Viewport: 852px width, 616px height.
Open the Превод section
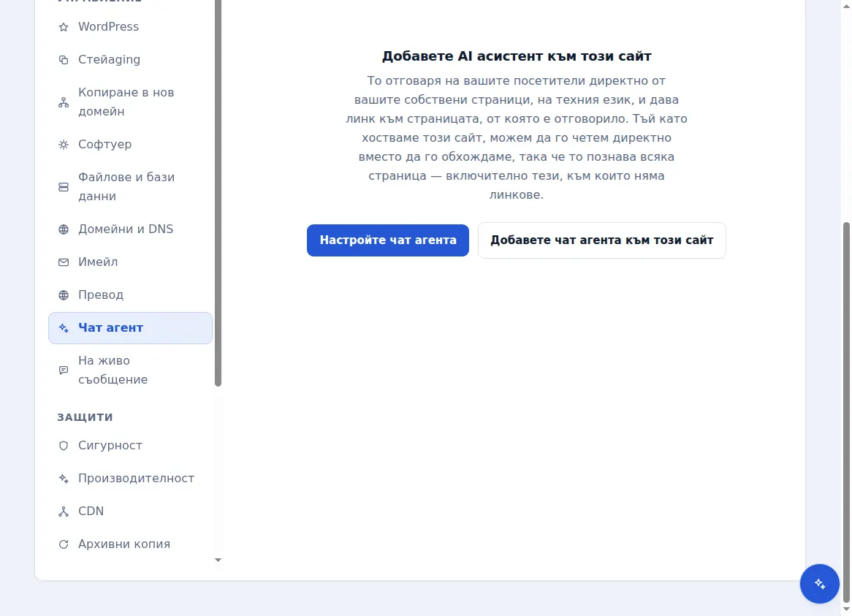tap(130, 295)
